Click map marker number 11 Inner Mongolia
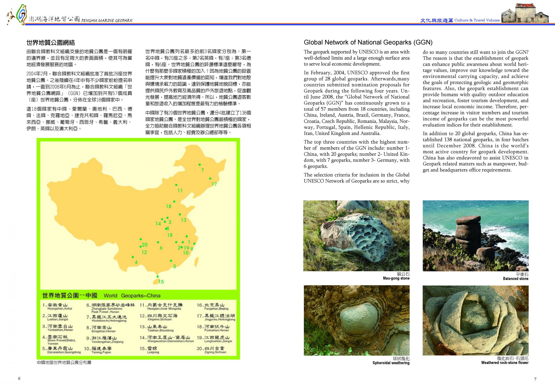555x392 pixels. click(x=176, y=185)
